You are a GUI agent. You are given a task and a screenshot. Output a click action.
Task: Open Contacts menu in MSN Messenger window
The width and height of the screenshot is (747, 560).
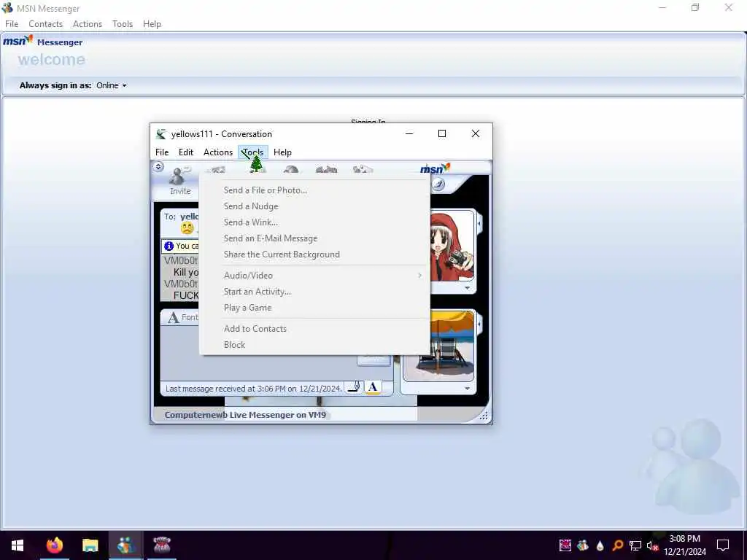[x=45, y=24]
